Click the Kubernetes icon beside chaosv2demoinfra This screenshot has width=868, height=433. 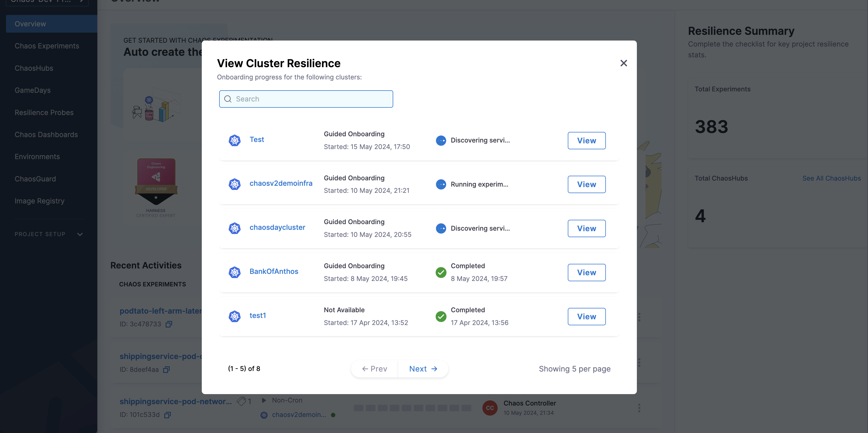(234, 184)
